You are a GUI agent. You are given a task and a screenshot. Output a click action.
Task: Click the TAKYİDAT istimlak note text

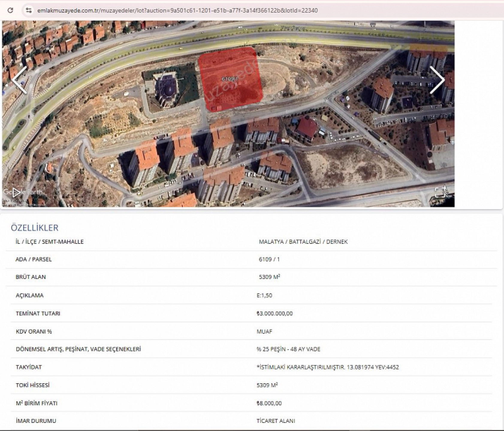click(328, 367)
